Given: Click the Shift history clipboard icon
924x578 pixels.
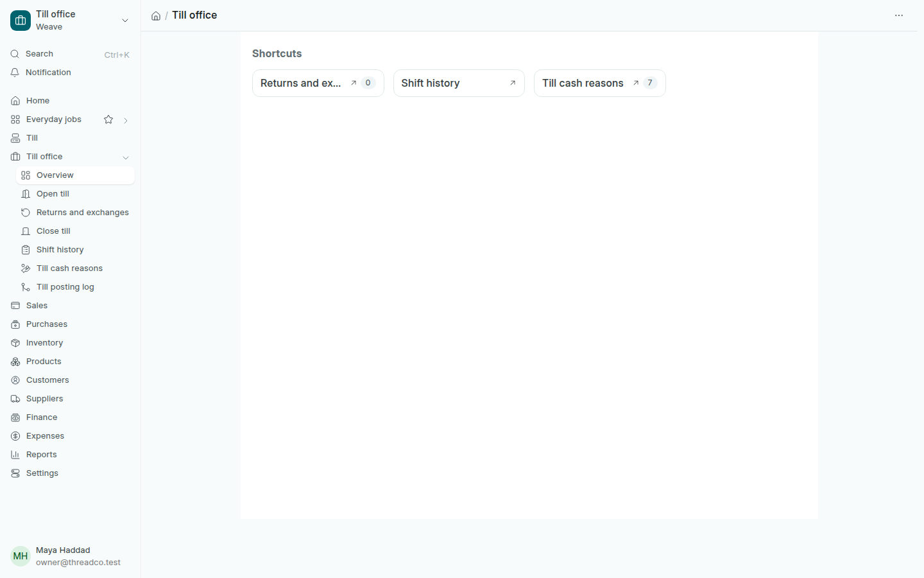Looking at the screenshot, I should (x=26, y=250).
